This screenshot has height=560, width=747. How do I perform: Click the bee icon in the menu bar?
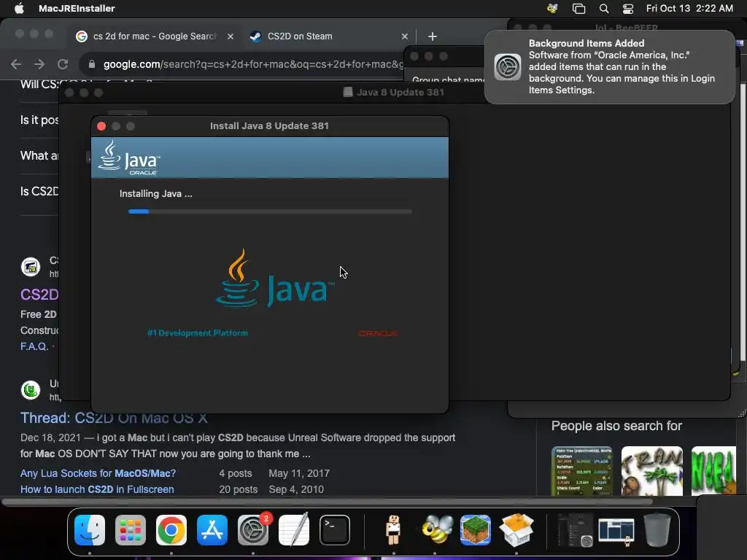tap(553, 8)
